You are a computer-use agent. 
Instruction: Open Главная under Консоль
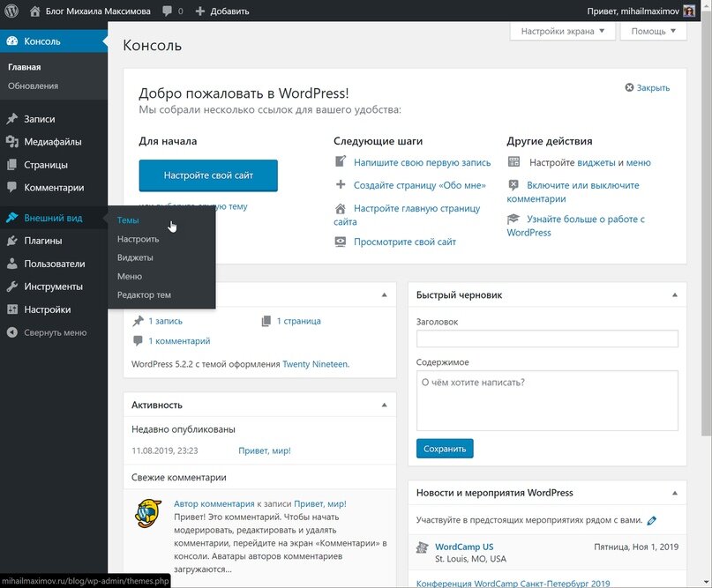(x=24, y=67)
